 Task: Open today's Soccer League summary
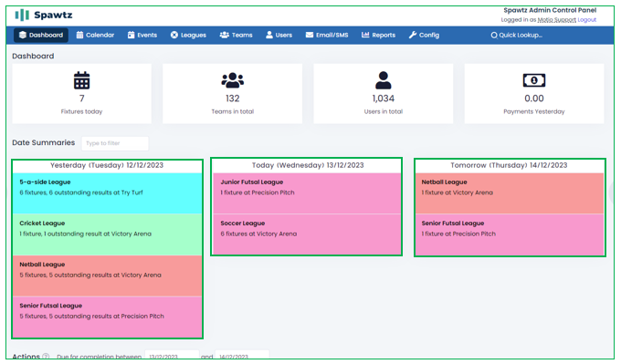pos(307,234)
